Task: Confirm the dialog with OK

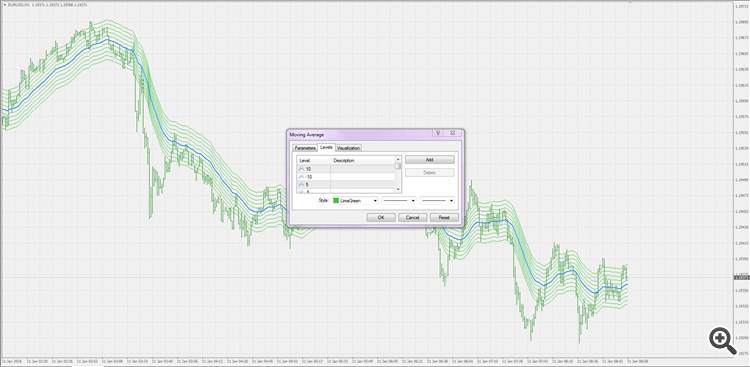Action: coord(381,217)
